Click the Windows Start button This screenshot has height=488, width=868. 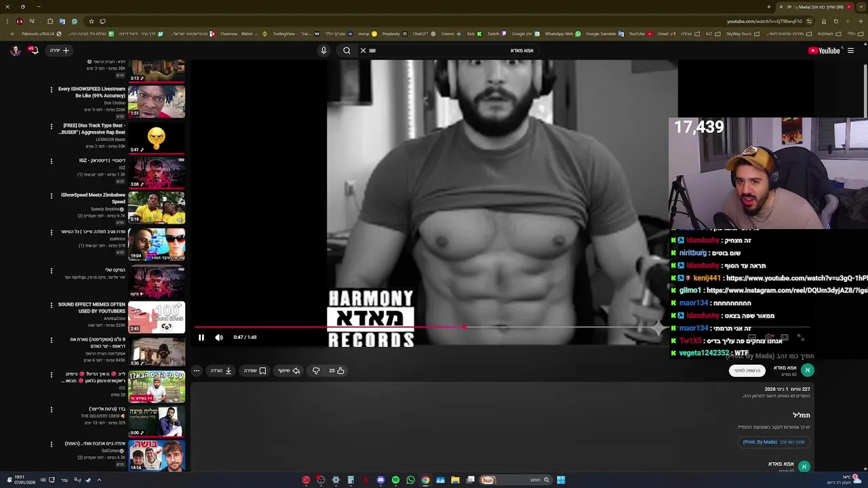pyautogui.click(x=561, y=480)
